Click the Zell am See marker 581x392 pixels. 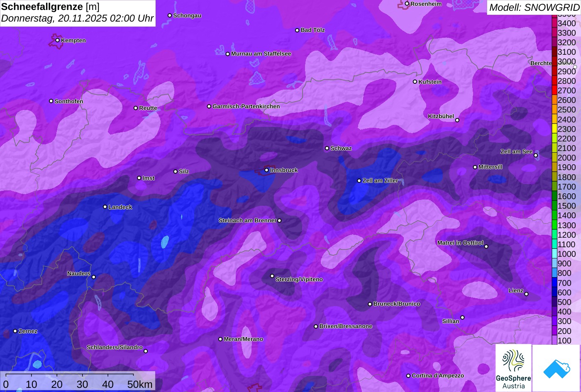pyautogui.click(x=536, y=156)
